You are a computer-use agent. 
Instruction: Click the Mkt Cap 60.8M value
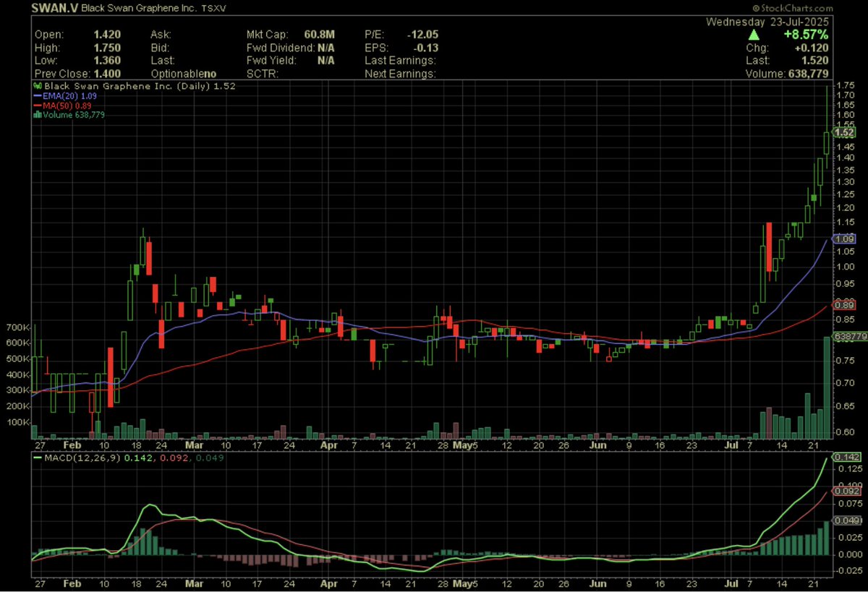pos(320,34)
